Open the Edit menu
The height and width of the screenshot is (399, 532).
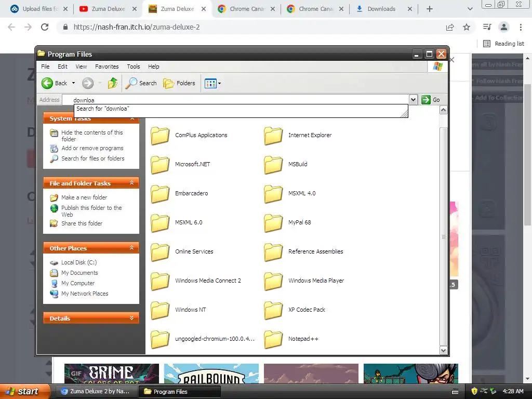coord(62,66)
